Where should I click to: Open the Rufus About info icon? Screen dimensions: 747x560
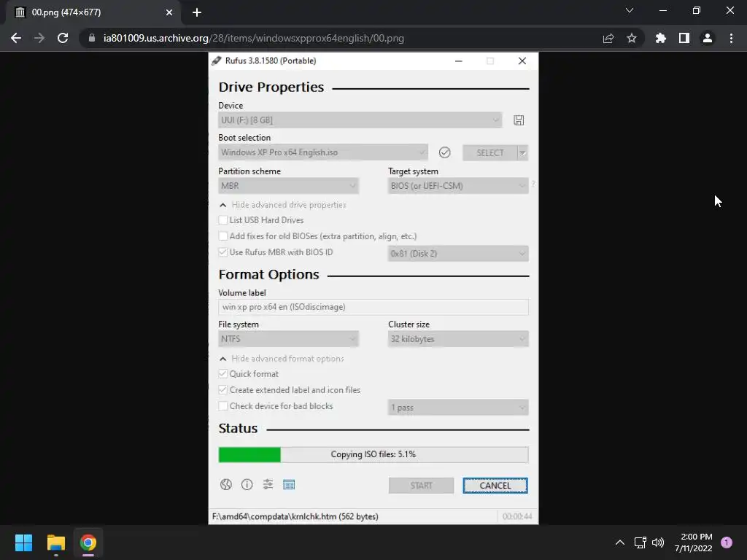[247, 485]
